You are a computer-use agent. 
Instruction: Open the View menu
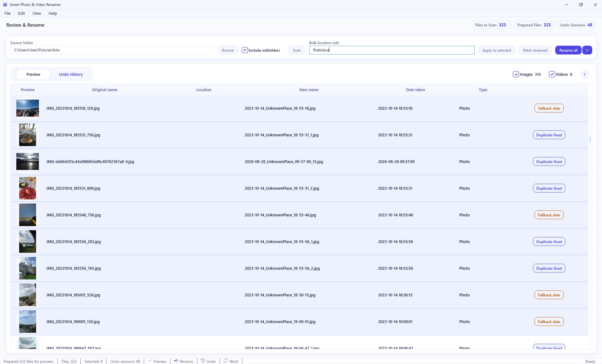click(37, 13)
